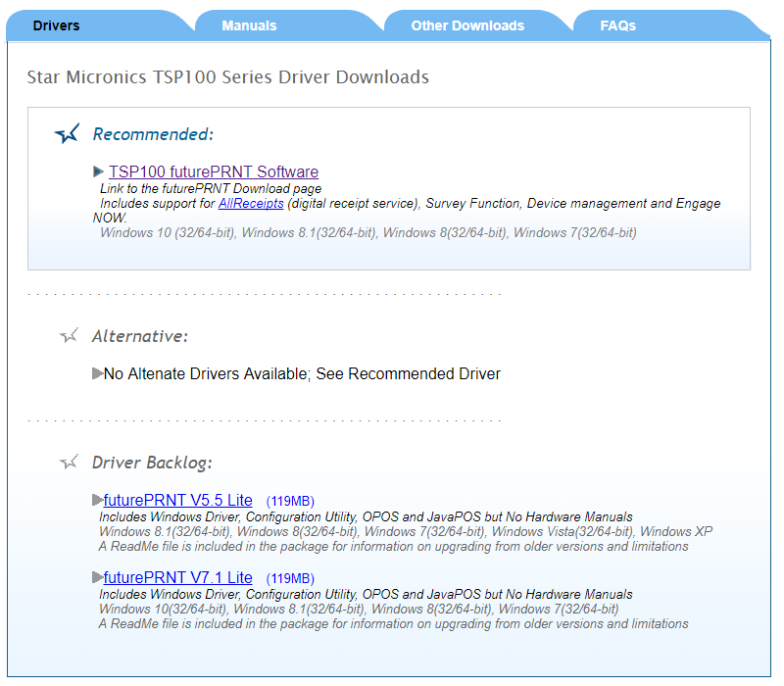This screenshot has height=686, width=784.
Task: Click the 'Includes Windows Driver' description under V7.1 Lite
Action: point(366,594)
